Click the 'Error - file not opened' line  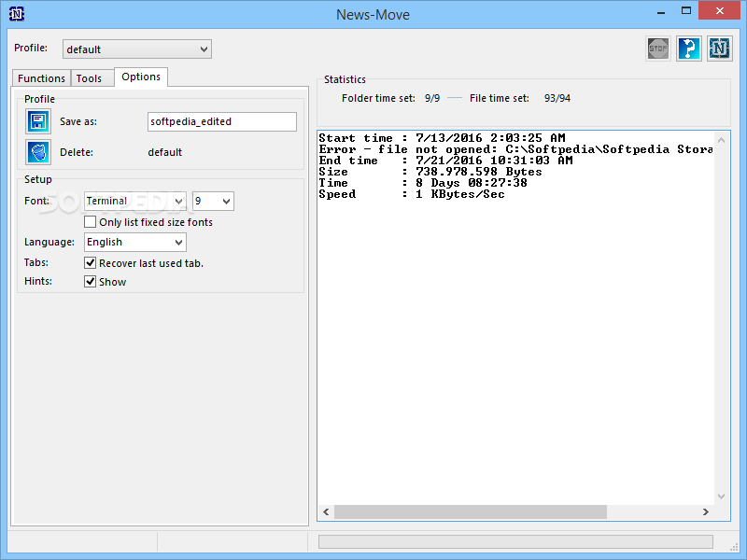pyautogui.click(x=516, y=149)
